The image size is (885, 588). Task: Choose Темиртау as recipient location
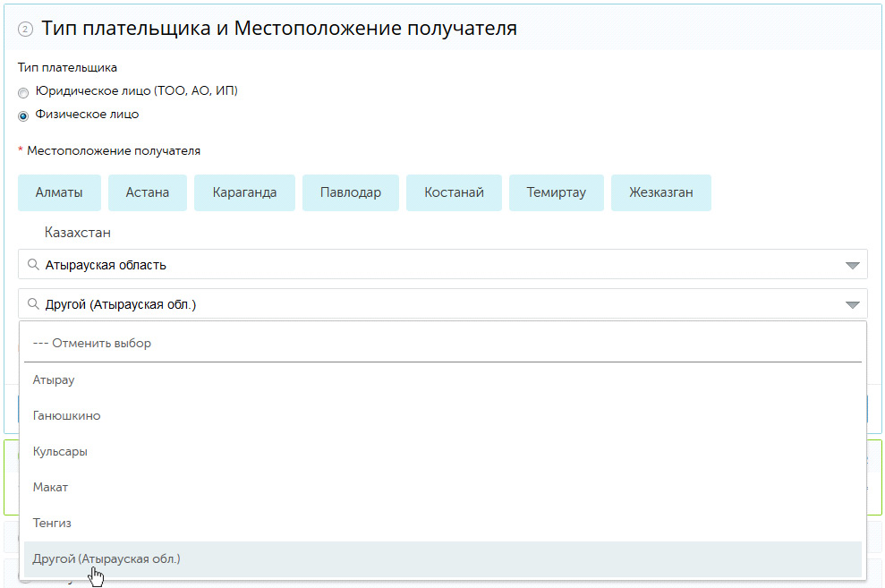point(557,192)
